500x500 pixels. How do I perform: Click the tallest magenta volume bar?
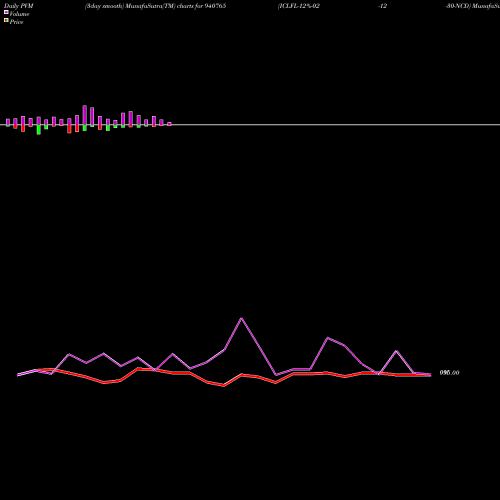tap(85, 115)
